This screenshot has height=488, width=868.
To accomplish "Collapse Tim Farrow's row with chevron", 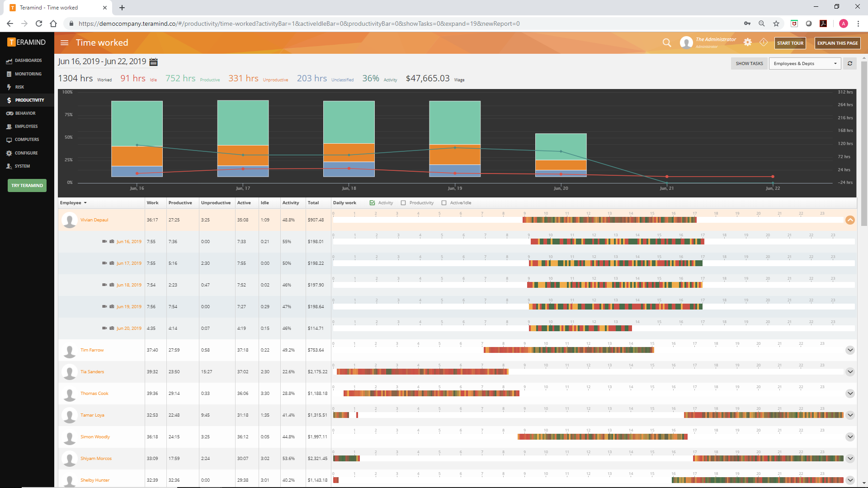I will coord(851,350).
